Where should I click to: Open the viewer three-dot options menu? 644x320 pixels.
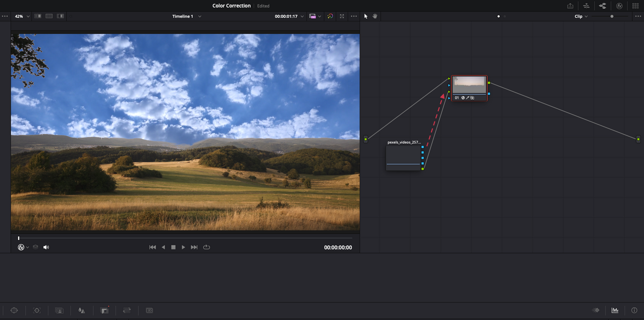coord(353,16)
